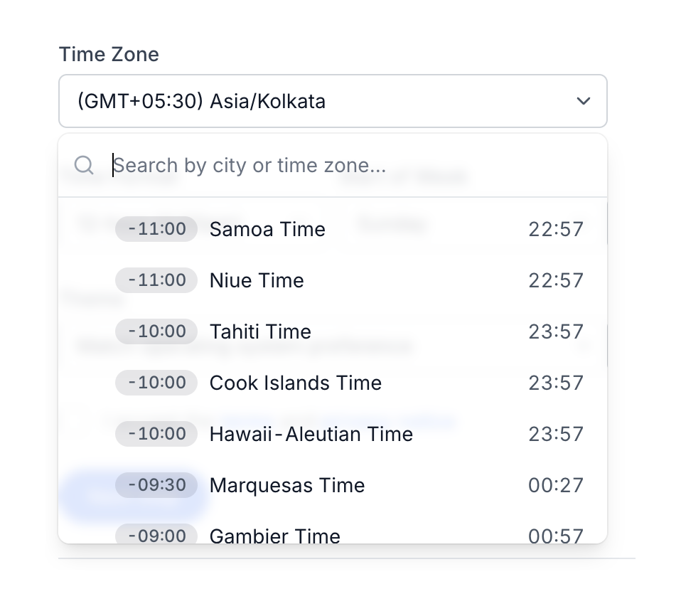Collapse the time zone dropdown via the chevron

click(x=583, y=101)
